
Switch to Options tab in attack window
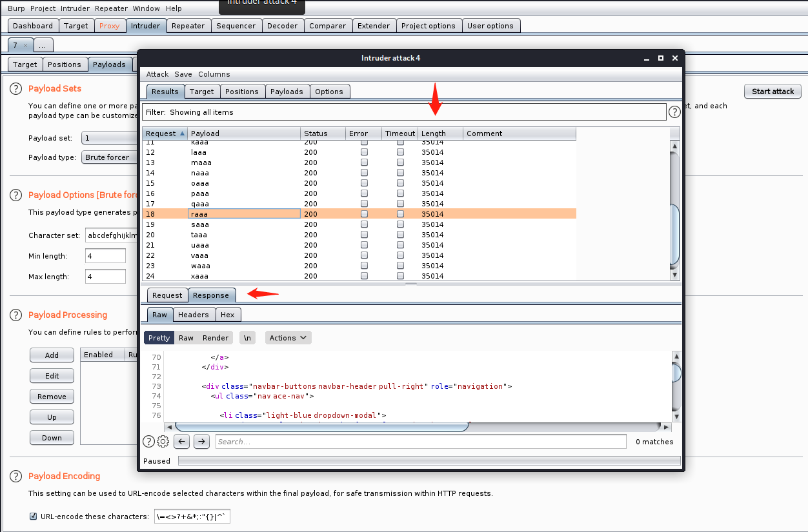(329, 92)
